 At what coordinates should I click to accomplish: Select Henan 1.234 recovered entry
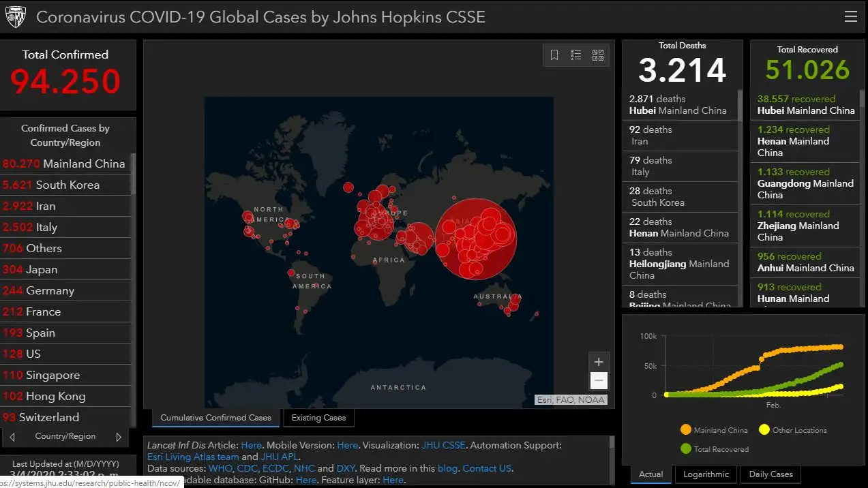tap(805, 141)
